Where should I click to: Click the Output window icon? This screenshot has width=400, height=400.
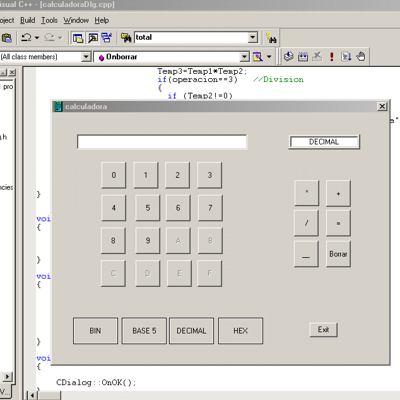pos(92,38)
